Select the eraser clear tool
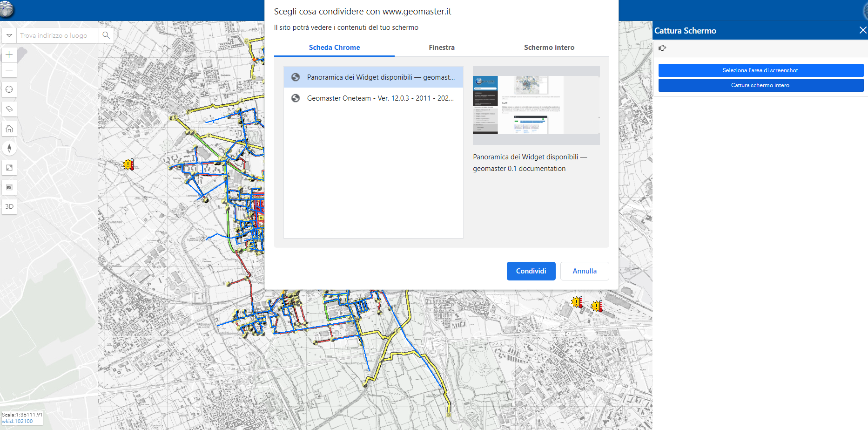This screenshot has height=430, width=868. pos(9,109)
